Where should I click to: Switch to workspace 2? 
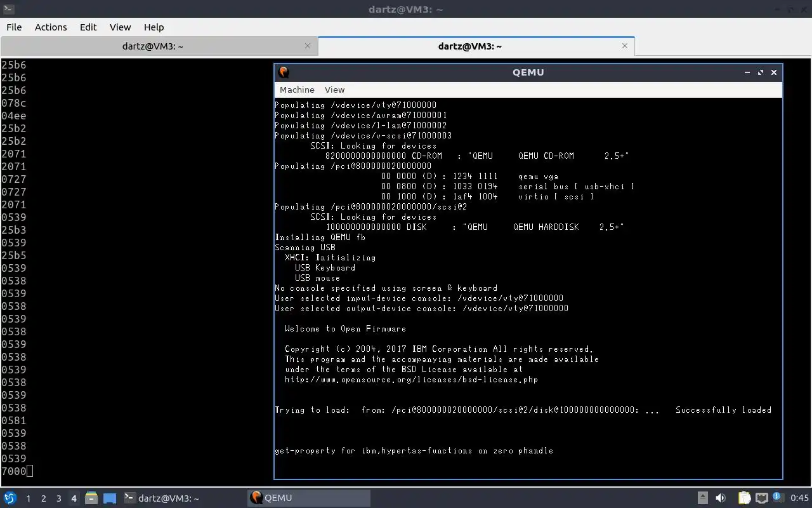[43, 498]
